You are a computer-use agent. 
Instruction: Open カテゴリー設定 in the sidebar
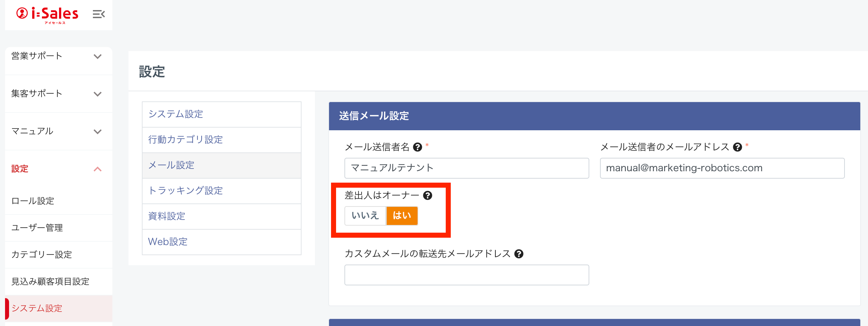click(42, 254)
